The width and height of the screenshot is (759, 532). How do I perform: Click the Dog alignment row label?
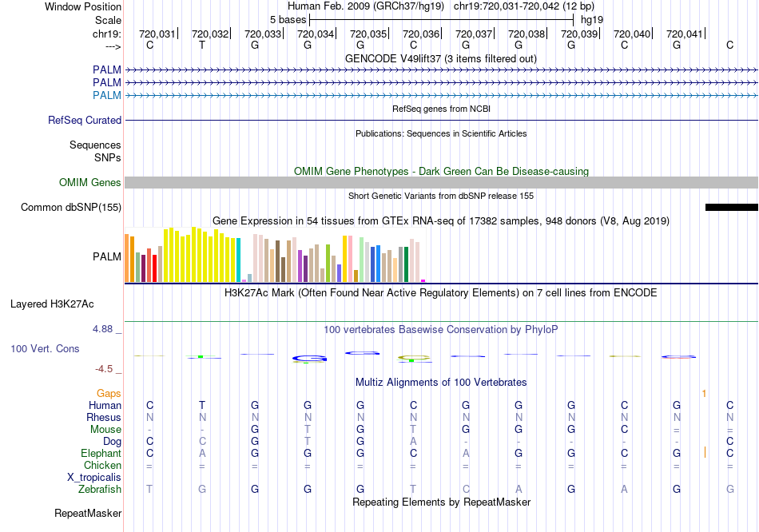(x=113, y=442)
